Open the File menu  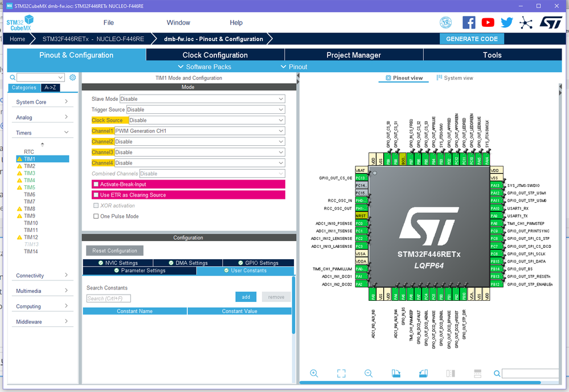(x=108, y=22)
